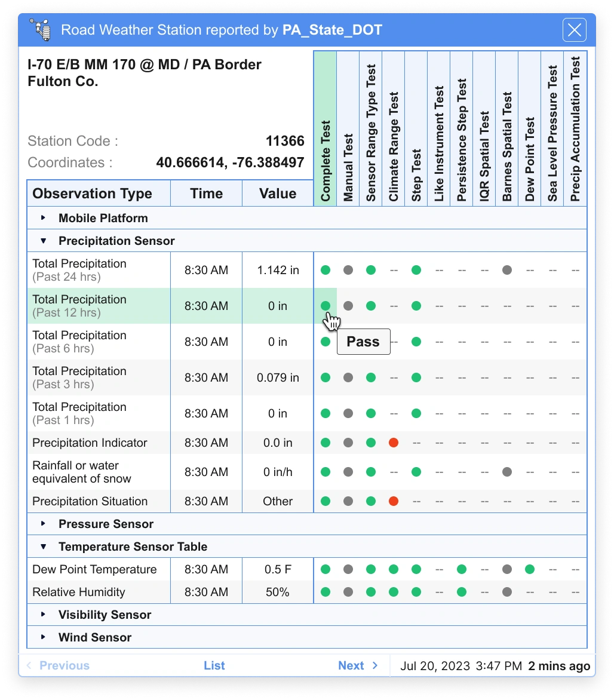Click green Dew Point Test dot for Dew Point Temperature
614x700 pixels.
(529, 569)
